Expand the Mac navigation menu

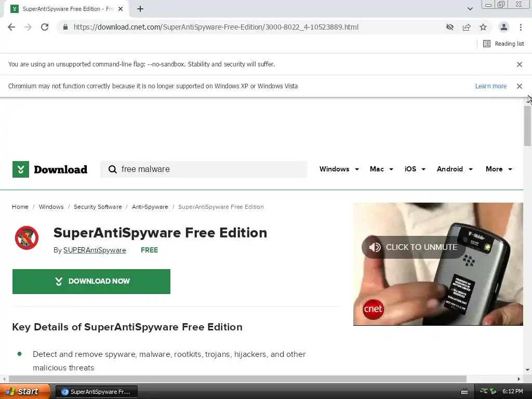click(381, 169)
